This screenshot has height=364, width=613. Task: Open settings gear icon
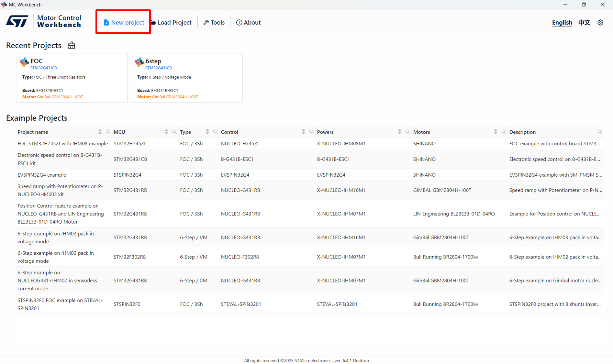pos(600,22)
